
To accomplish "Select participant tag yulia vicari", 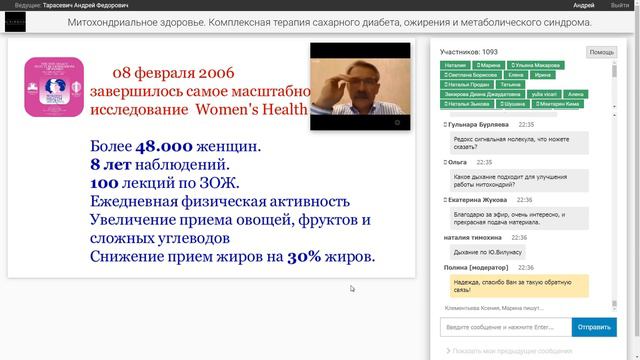I will point(544,94).
